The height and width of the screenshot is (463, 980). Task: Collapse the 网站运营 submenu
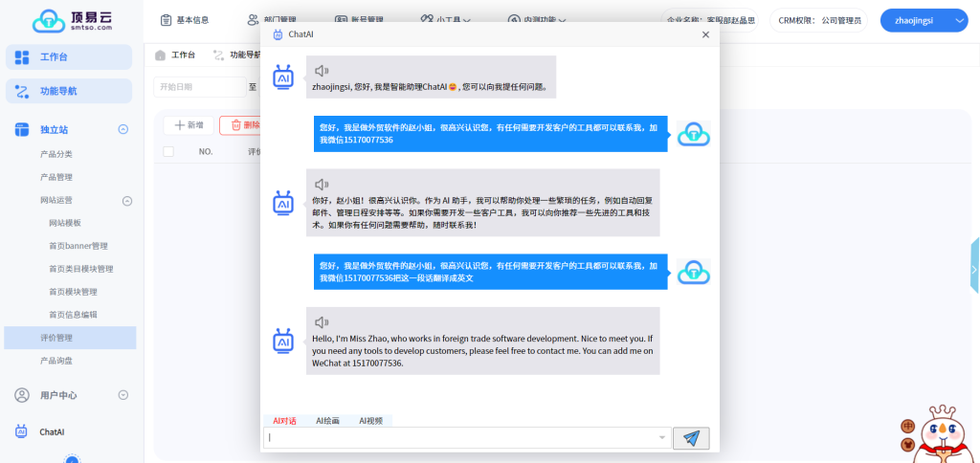[x=126, y=201]
